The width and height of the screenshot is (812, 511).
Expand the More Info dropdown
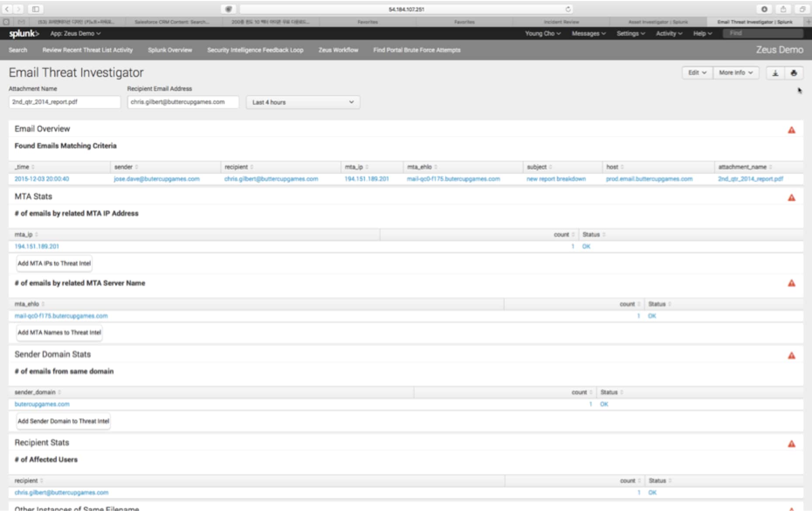[736, 73]
